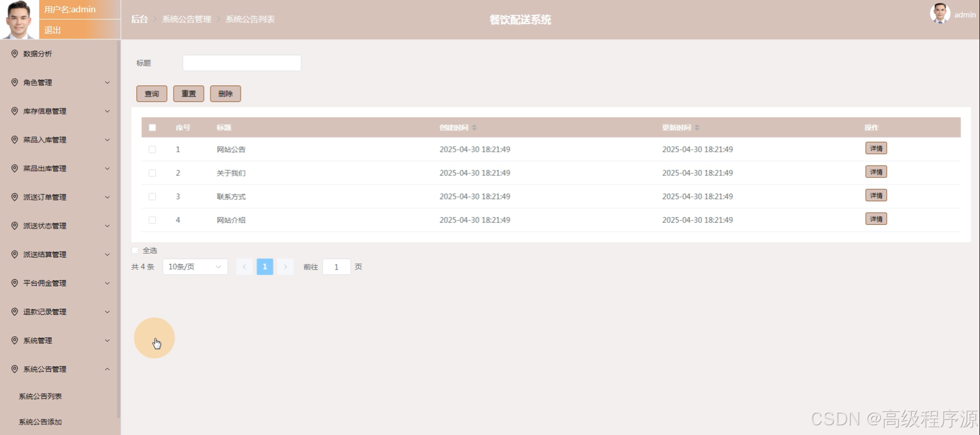Toggle the select-all checkbox in the table header
Screen dimensions: 980x435
click(152, 128)
